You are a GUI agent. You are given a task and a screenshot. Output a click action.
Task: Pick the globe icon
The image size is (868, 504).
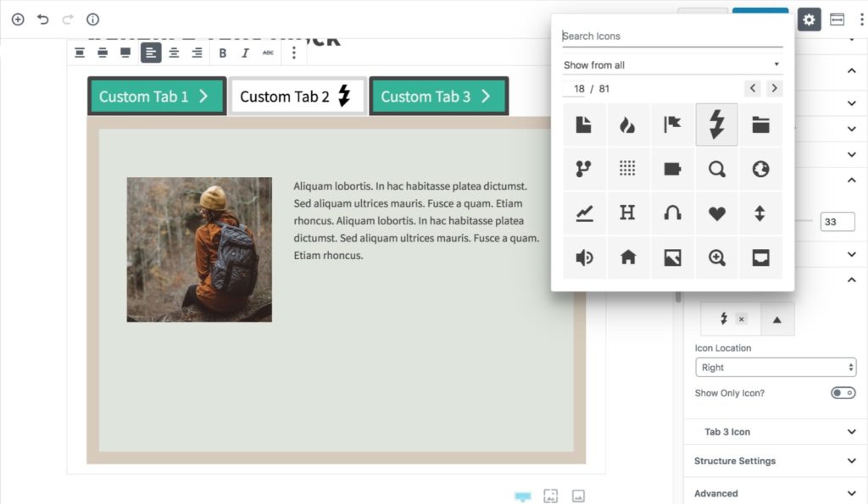760,169
